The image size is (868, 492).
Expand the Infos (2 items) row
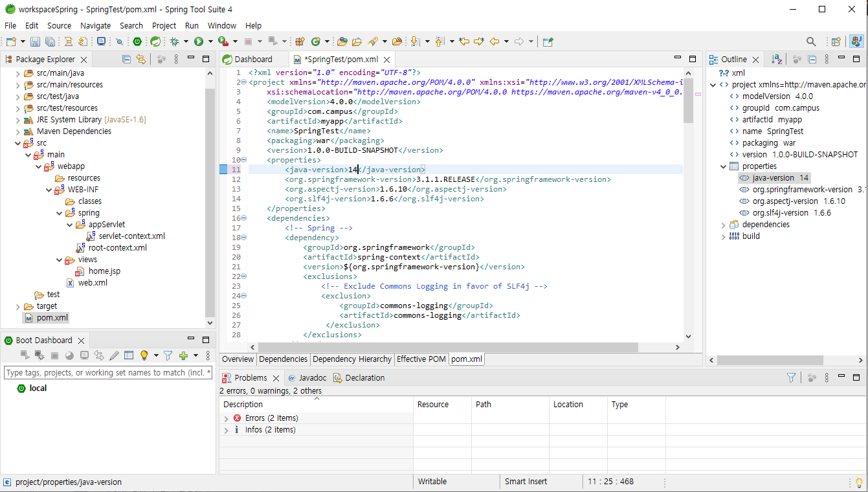[x=226, y=430]
